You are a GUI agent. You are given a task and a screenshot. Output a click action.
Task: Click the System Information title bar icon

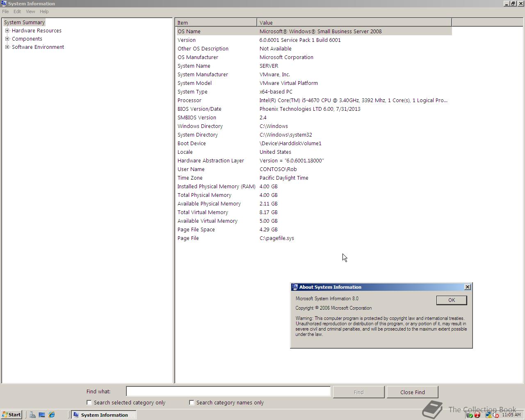pyautogui.click(x=4, y=3)
